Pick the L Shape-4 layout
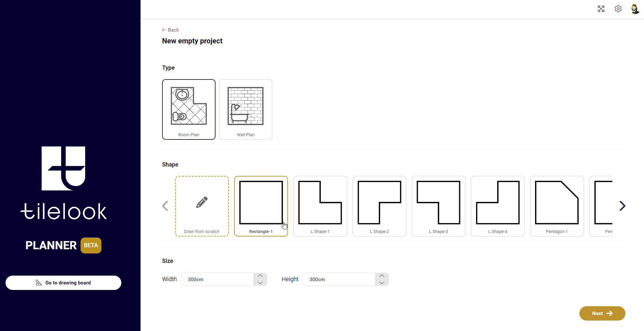This screenshot has height=331, width=644. coord(498,206)
